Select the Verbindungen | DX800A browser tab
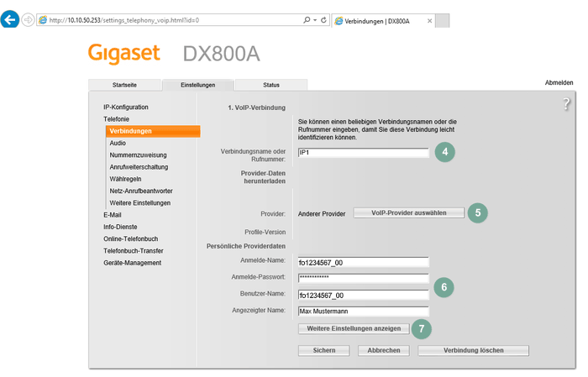 tap(383, 21)
